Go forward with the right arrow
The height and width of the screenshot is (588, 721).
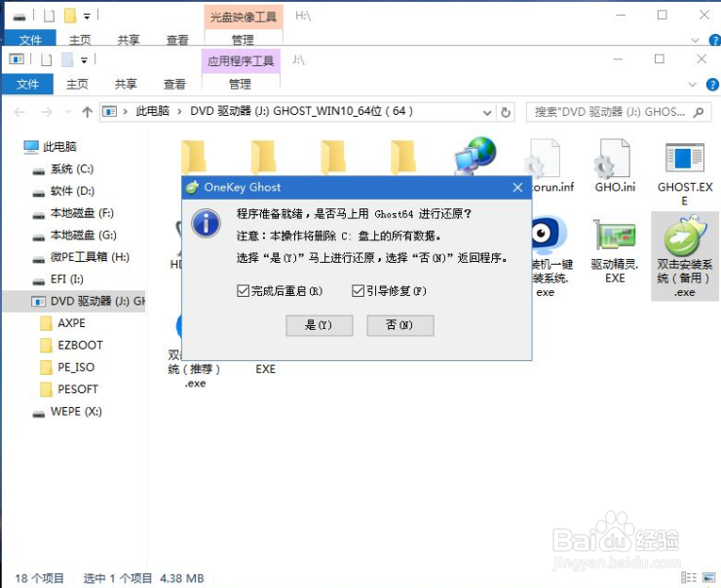(47, 112)
